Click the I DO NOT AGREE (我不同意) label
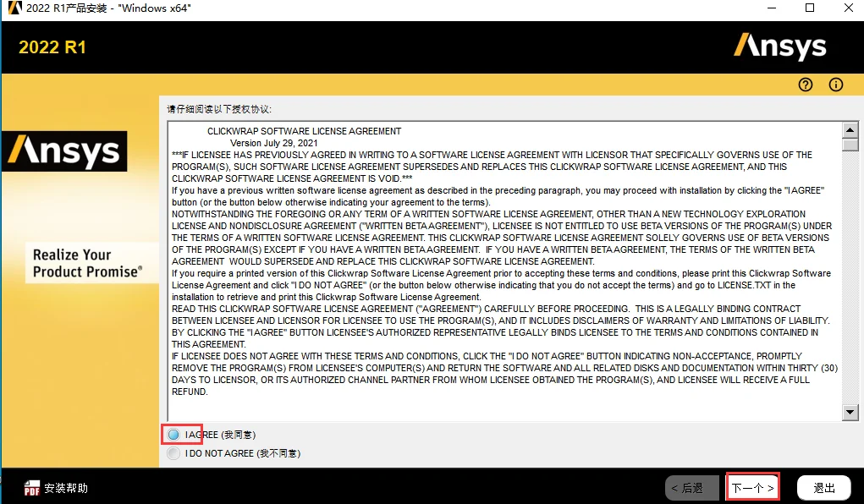Image resolution: width=864 pixels, height=504 pixels. pos(243,453)
